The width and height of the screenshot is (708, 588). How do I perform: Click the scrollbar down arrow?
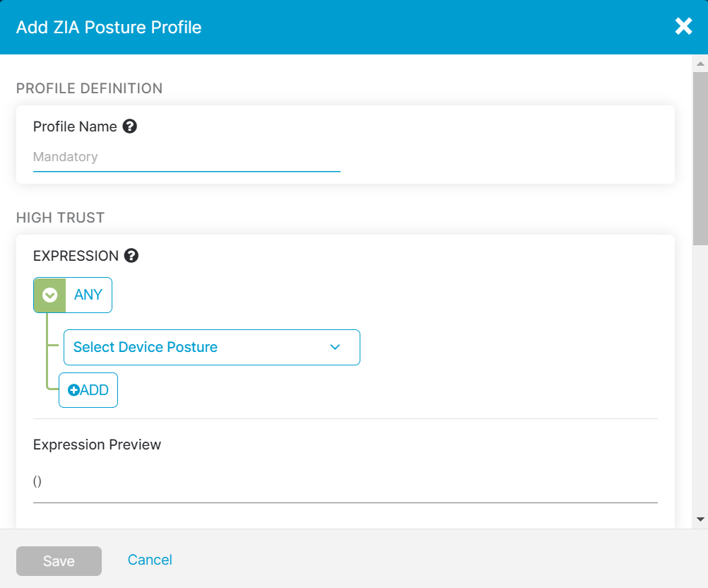point(700,519)
